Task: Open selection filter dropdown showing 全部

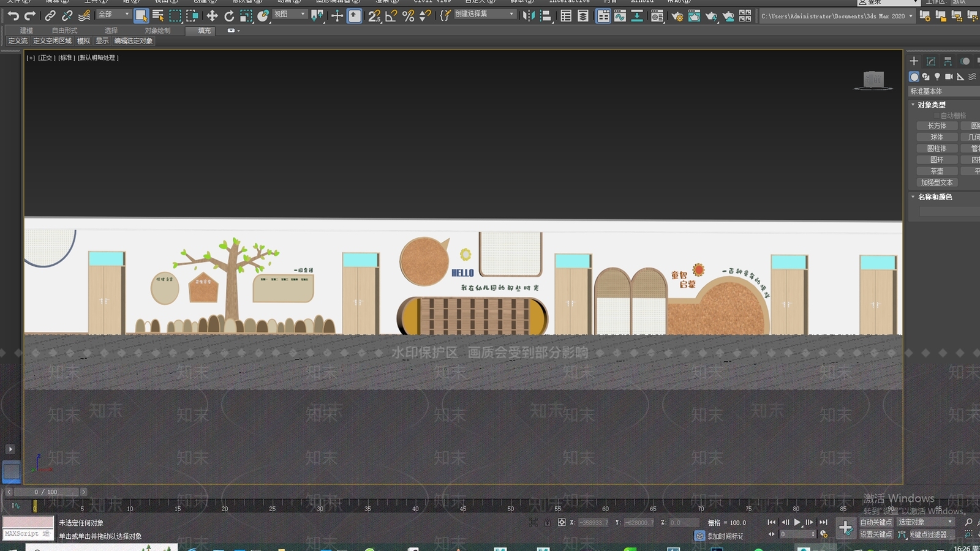Action: click(114, 14)
